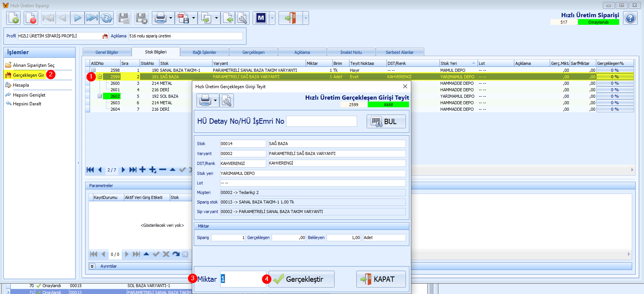
Task: Click the blue M icon in toolbar
Action: coord(261,18)
